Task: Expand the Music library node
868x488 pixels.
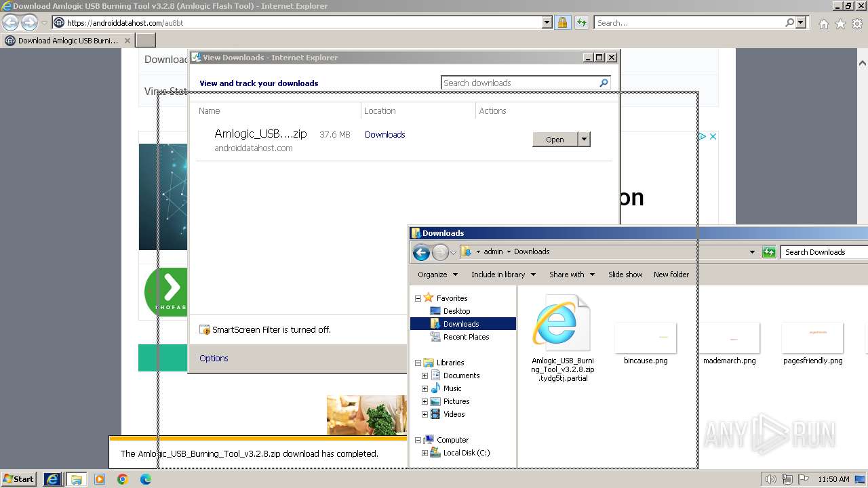Action: (x=425, y=388)
